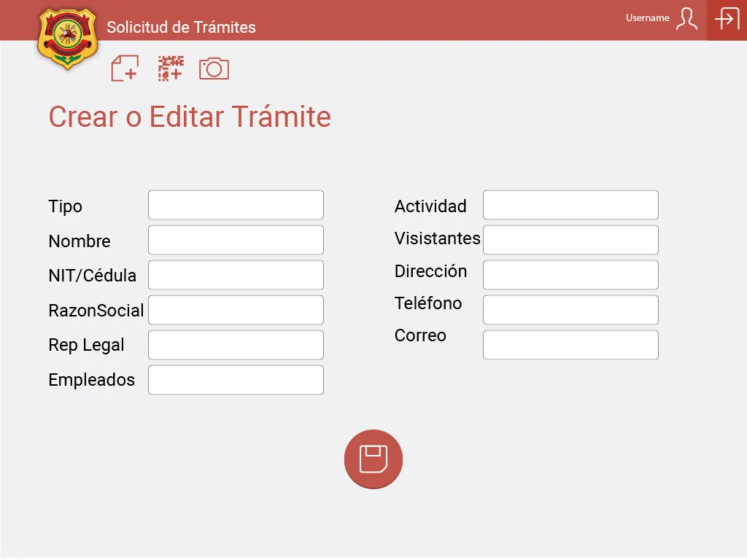Click the logout arrow icon
Screen dimensions: 747x560
tap(727, 19)
